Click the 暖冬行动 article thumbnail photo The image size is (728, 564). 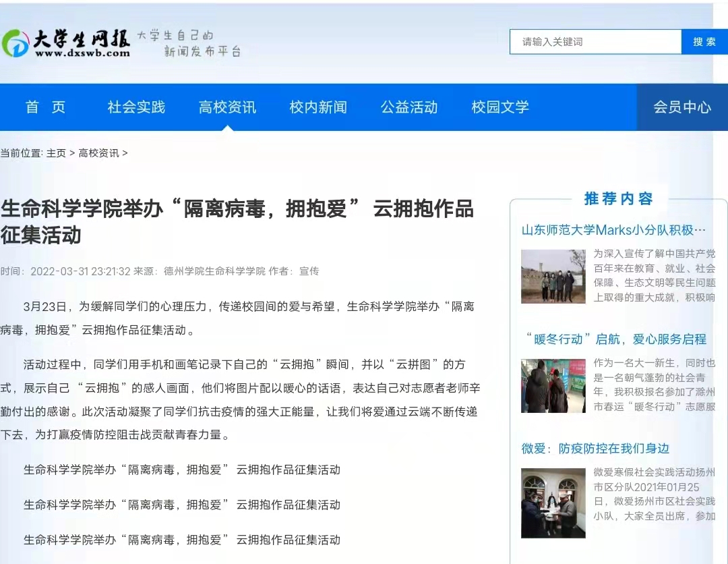553,385
